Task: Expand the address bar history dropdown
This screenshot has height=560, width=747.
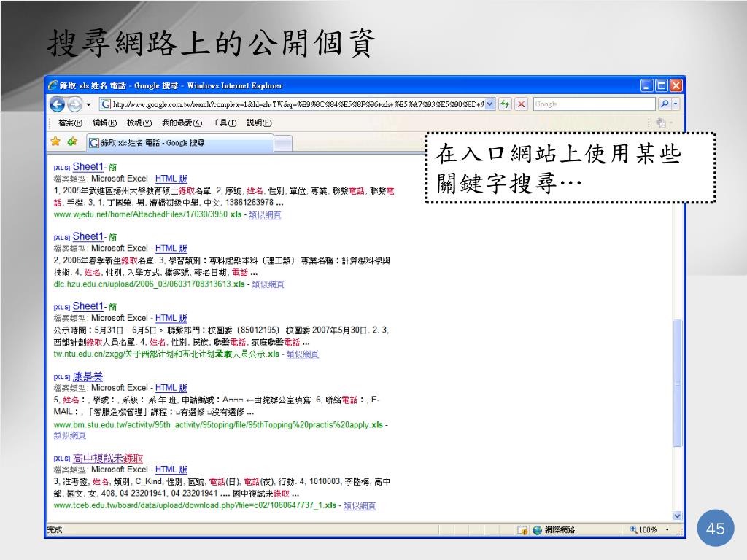Action: [x=489, y=104]
